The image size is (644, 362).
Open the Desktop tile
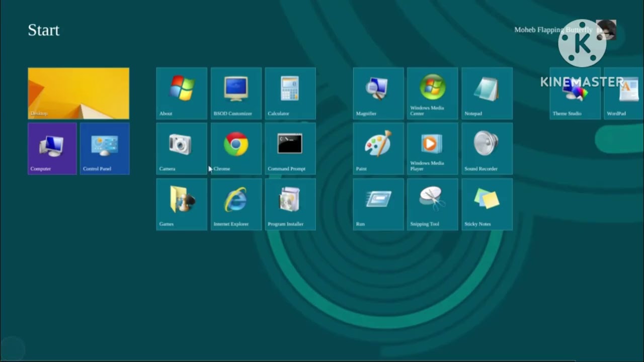pyautogui.click(x=78, y=94)
